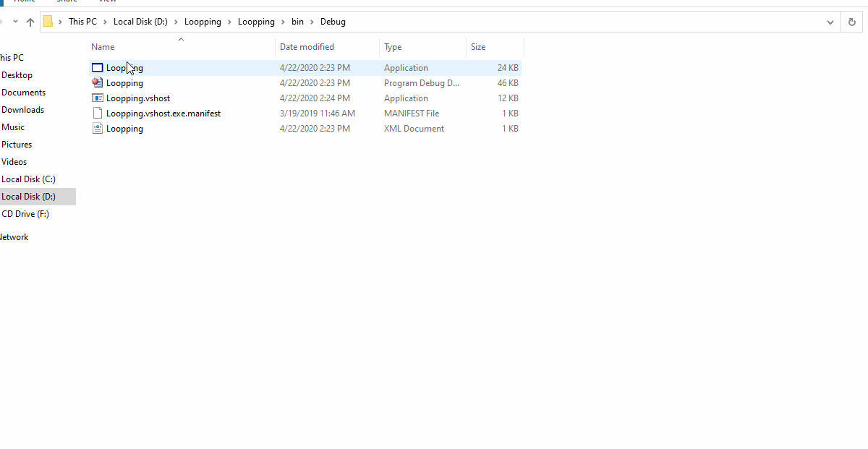Click the Program Debug D... type cell
This screenshot has height=449, width=868.
422,83
